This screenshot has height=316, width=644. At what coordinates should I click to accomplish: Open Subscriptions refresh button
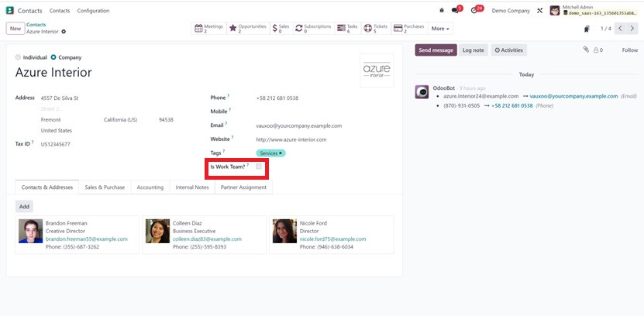pos(313,29)
